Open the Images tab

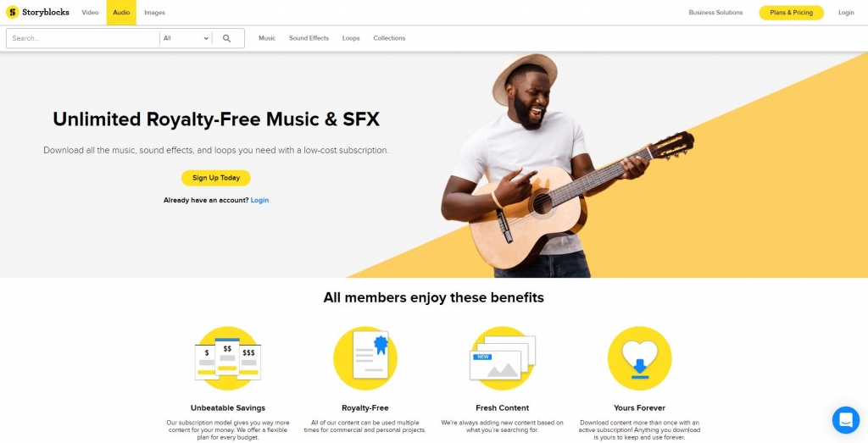tap(154, 12)
